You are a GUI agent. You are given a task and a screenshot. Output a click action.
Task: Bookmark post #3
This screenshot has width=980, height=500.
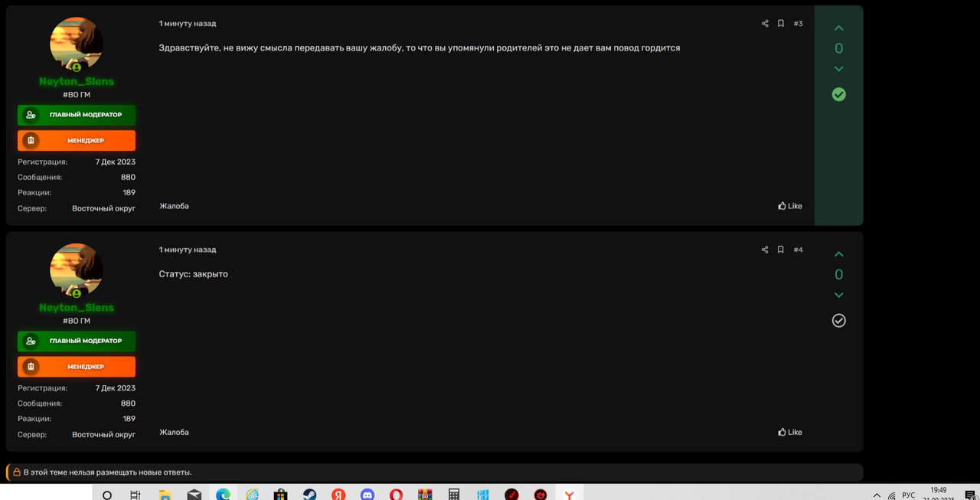click(781, 24)
